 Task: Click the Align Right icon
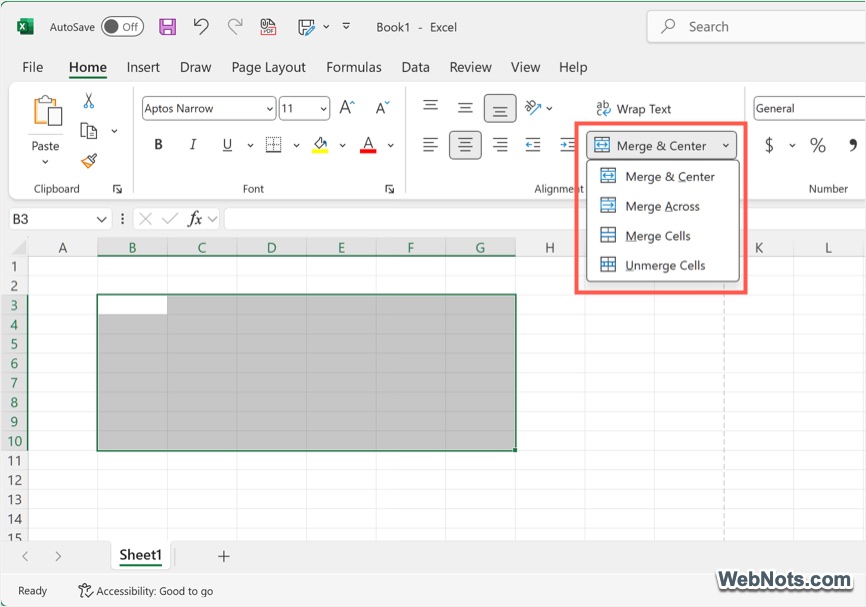click(500, 145)
